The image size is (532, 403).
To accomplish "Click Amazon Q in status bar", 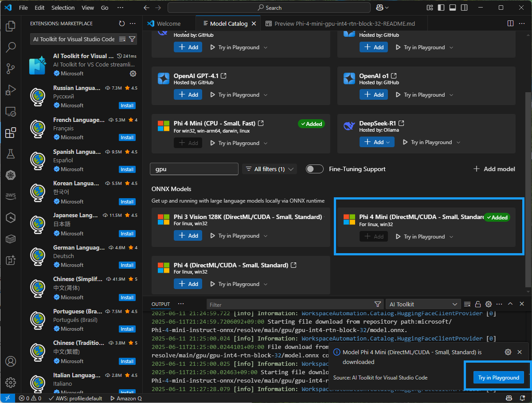I will click(125, 398).
